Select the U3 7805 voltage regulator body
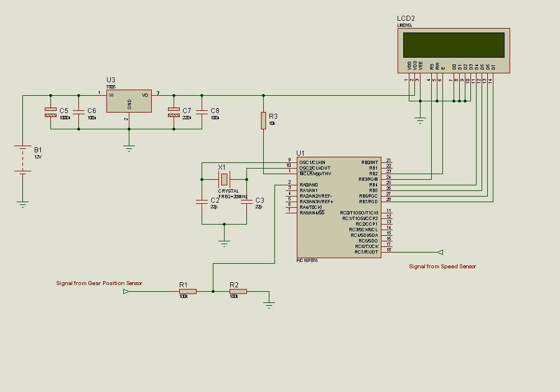The width and height of the screenshot is (560, 392). click(129, 101)
